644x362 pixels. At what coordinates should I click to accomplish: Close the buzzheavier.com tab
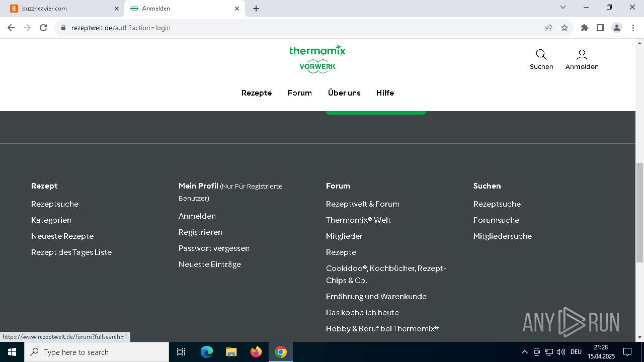point(117,9)
